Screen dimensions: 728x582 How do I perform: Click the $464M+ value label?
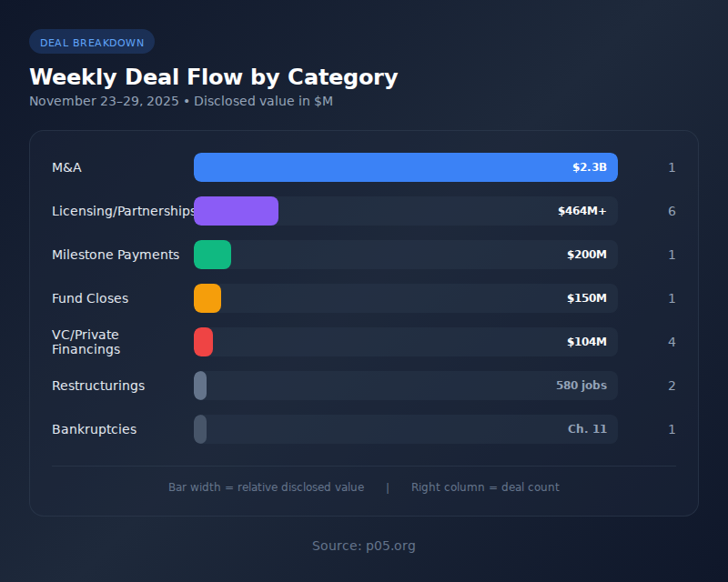(581, 211)
